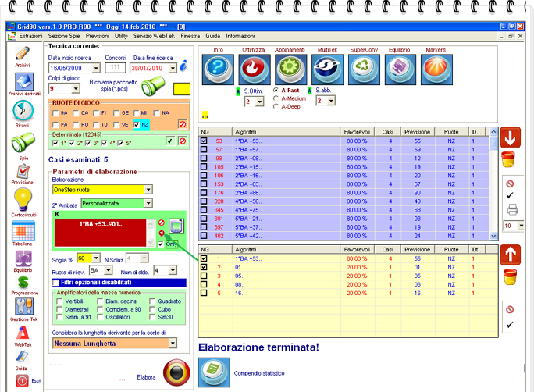
Task: Open the Nessuna Lunghetta dropdown
Action: click(x=173, y=343)
